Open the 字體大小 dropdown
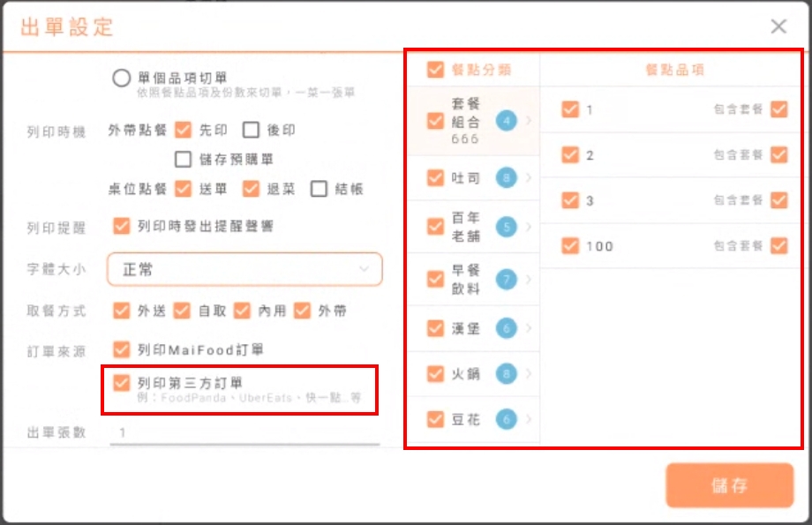 click(244, 270)
